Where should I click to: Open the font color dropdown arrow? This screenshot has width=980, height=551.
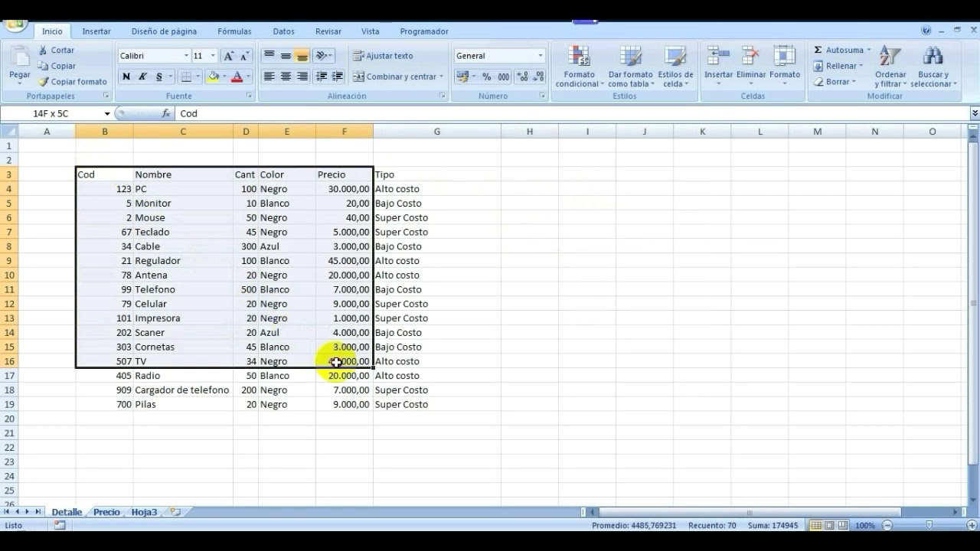tap(248, 77)
